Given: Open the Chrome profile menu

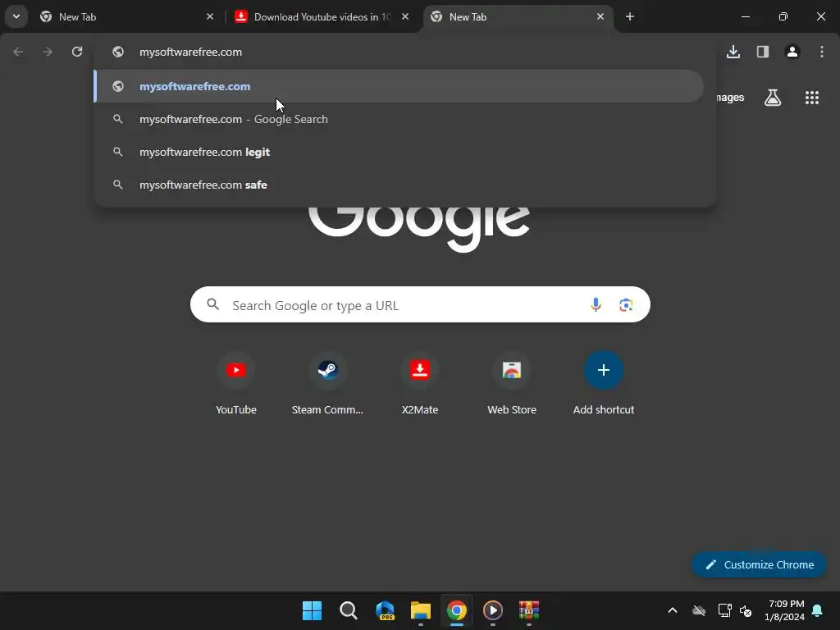Looking at the screenshot, I should click(792, 52).
